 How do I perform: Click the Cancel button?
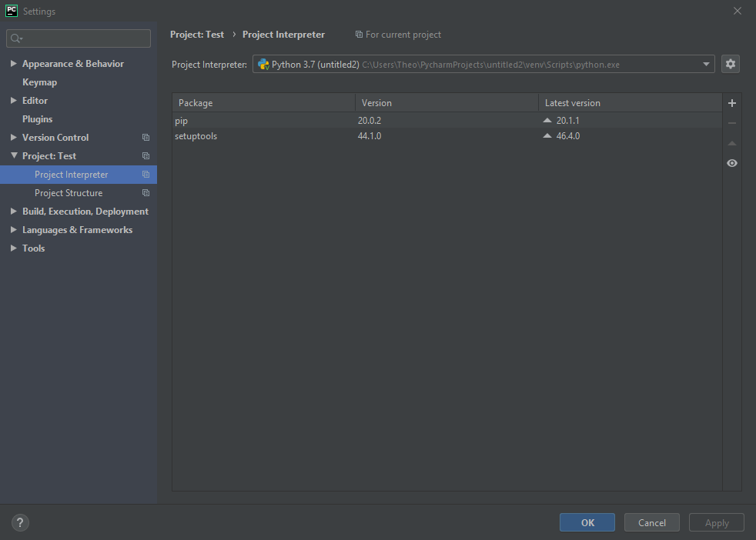pyautogui.click(x=652, y=522)
